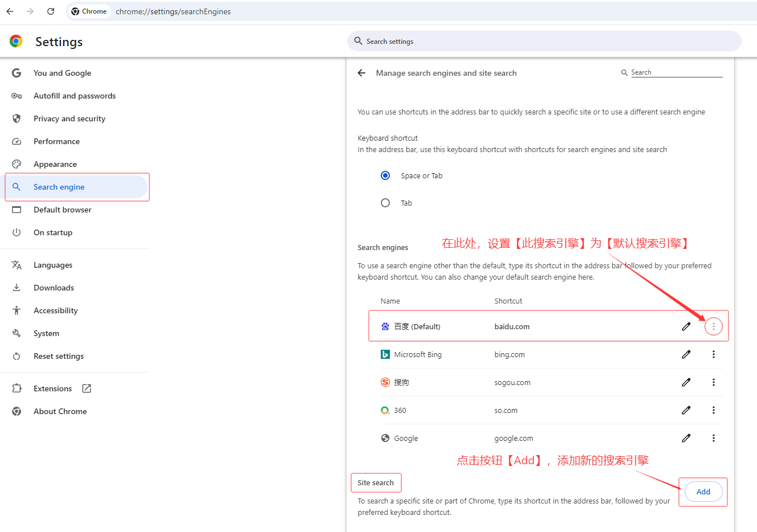Click the Shortcut column header

(x=508, y=301)
